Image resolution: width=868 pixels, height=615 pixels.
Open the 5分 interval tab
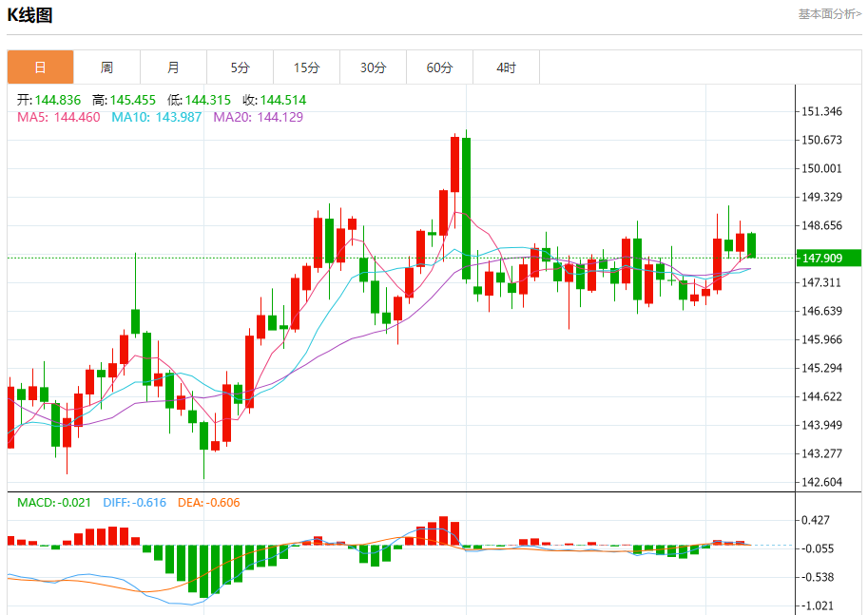pyautogui.click(x=240, y=67)
